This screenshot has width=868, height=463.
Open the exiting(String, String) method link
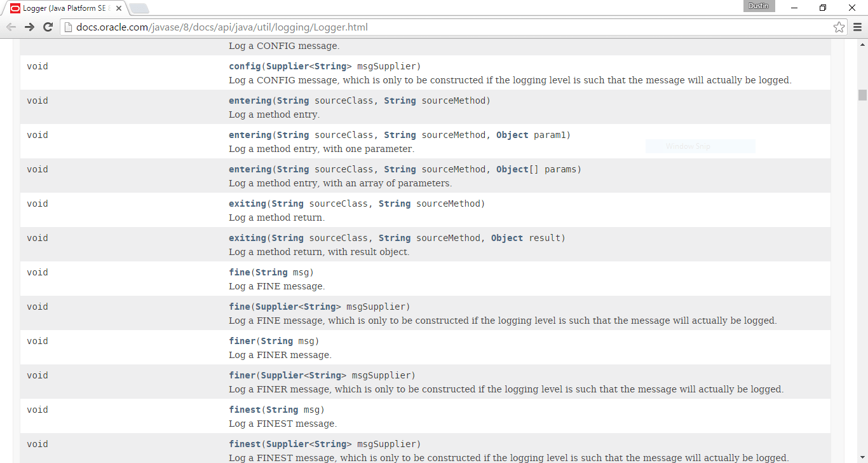click(x=247, y=203)
